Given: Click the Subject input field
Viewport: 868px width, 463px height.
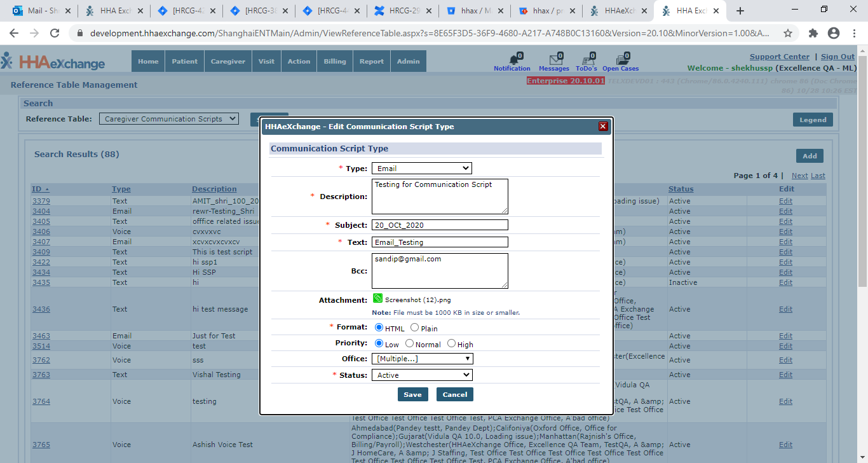Looking at the screenshot, I should coord(440,225).
